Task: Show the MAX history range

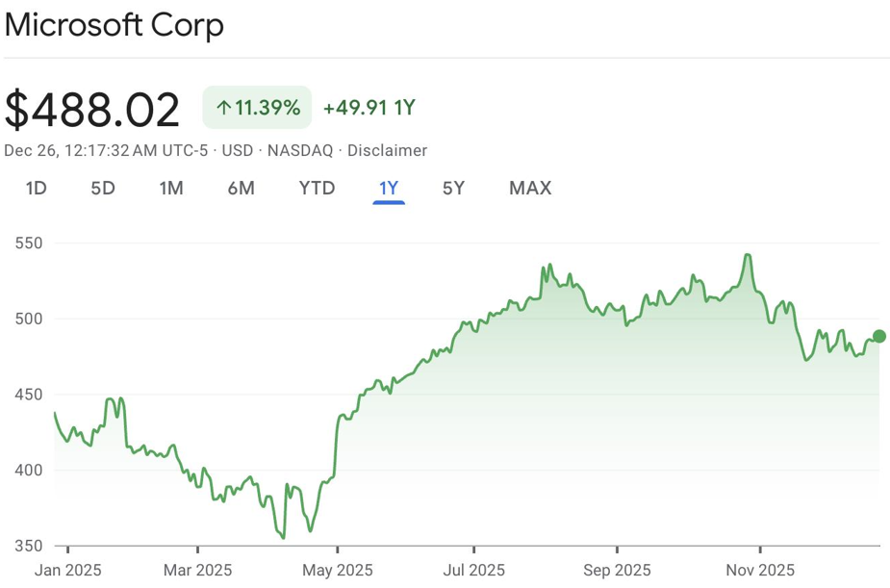Action: coord(530,188)
